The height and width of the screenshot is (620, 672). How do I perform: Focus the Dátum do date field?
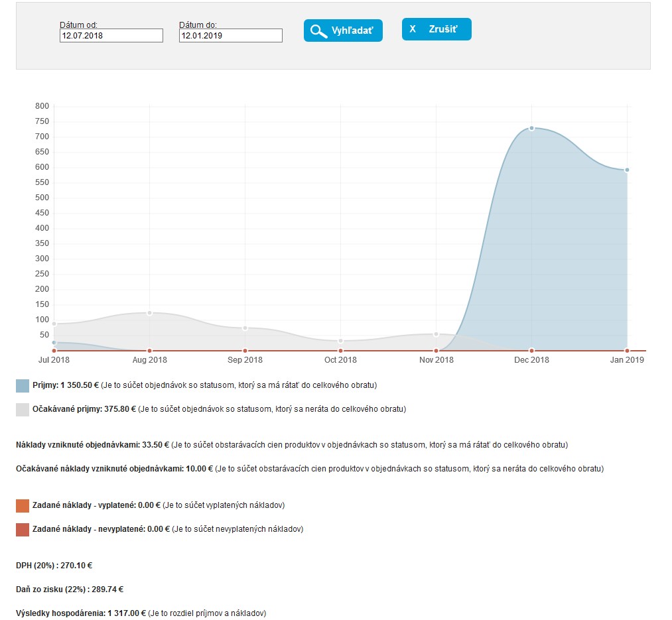tap(230, 36)
